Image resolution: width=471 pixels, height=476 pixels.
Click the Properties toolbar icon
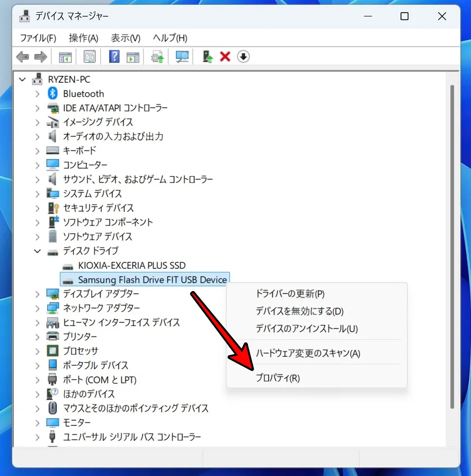(x=90, y=57)
